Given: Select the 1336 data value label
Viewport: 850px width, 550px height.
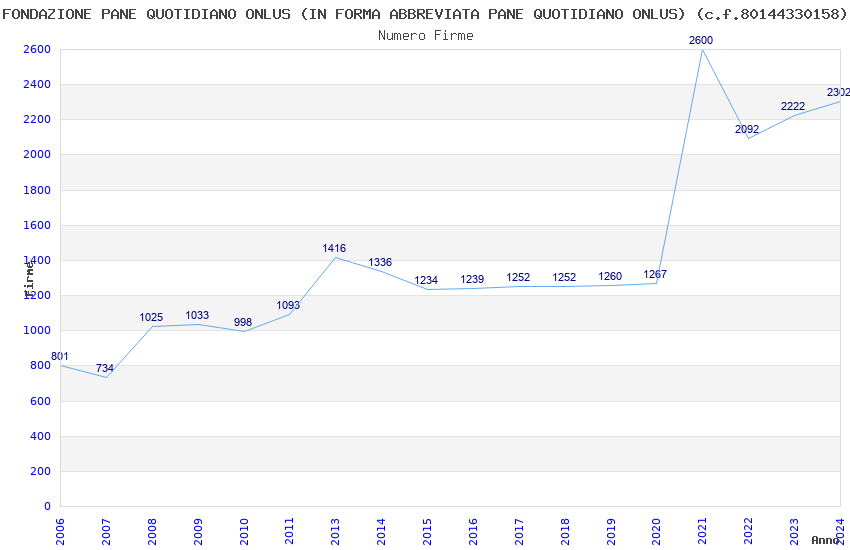Looking at the screenshot, I should pyautogui.click(x=380, y=263).
